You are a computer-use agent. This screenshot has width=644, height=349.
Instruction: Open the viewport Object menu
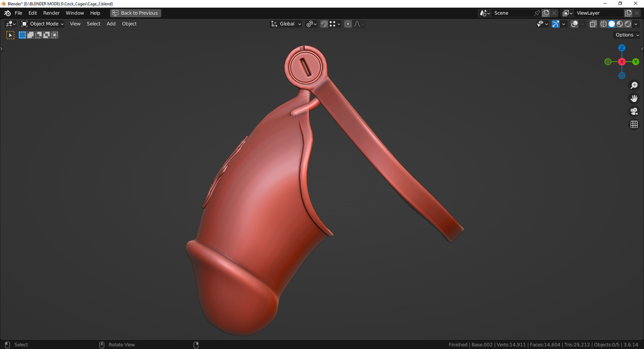point(129,24)
